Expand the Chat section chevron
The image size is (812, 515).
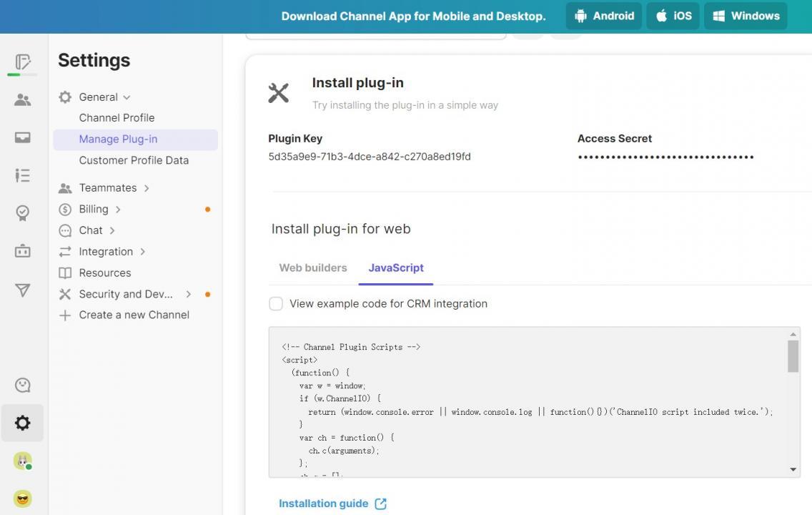tap(112, 230)
